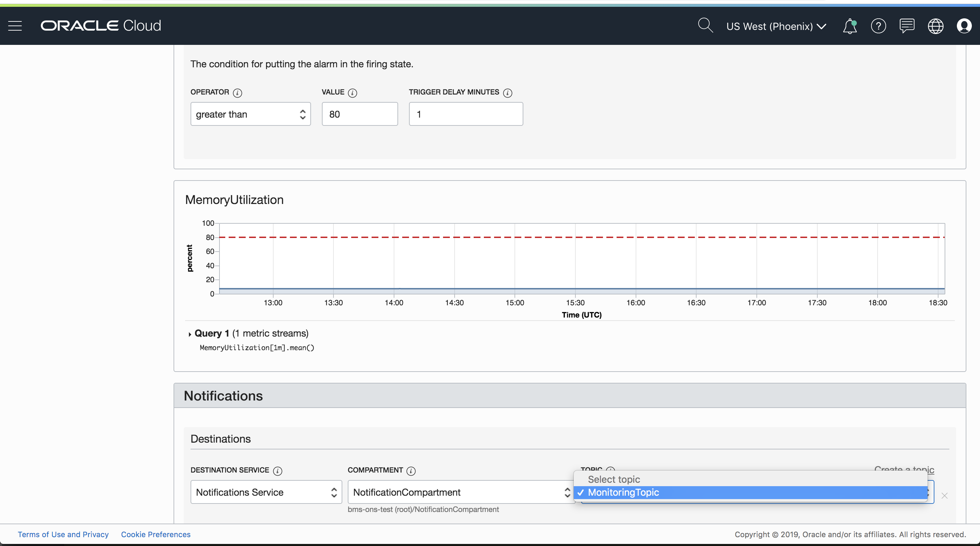The width and height of the screenshot is (980, 546).
Task: Click the info icon beside OPERATOR
Action: coord(238,93)
